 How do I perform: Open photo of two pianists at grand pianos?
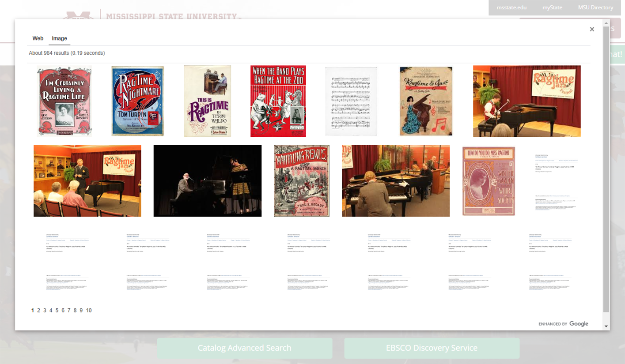tap(396, 181)
